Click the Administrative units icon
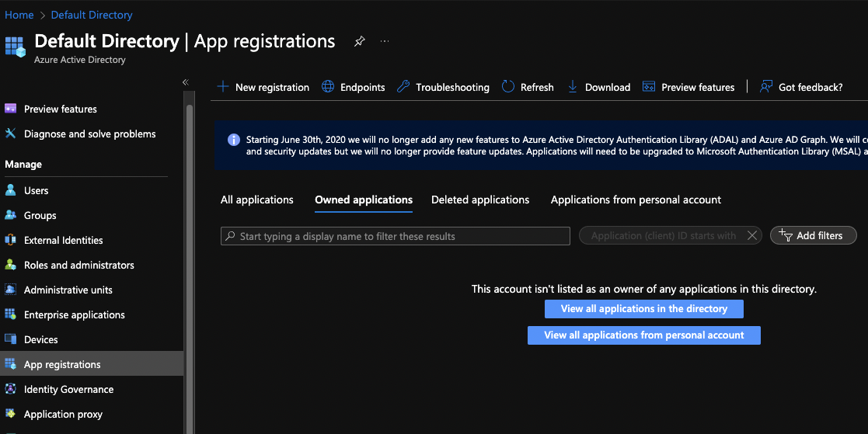Viewport: 868px width, 434px height. tap(11, 289)
